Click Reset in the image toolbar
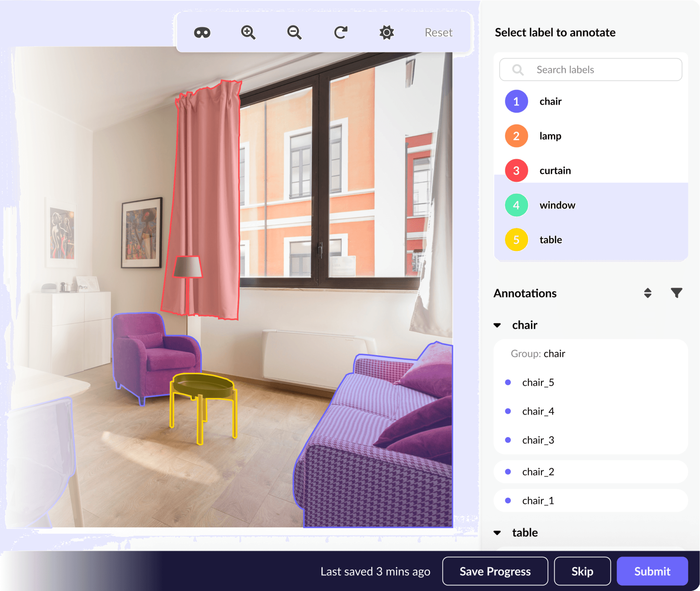The image size is (700, 591). (438, 33)
